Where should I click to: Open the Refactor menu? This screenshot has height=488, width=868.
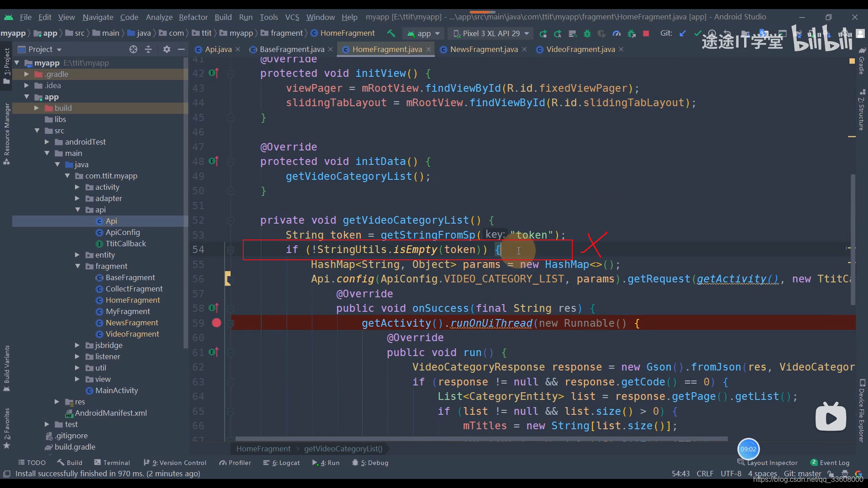(x=193, y=17)
